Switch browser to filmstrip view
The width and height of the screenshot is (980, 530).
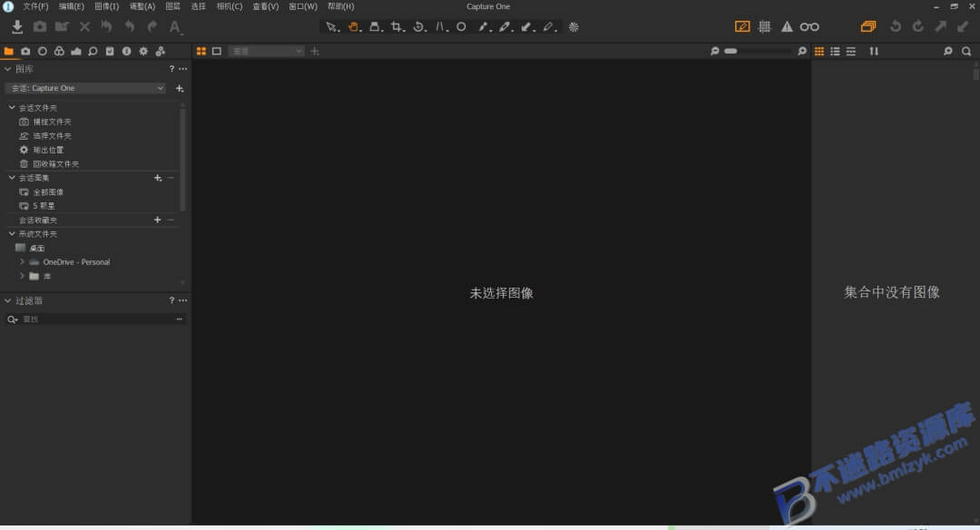851,51
